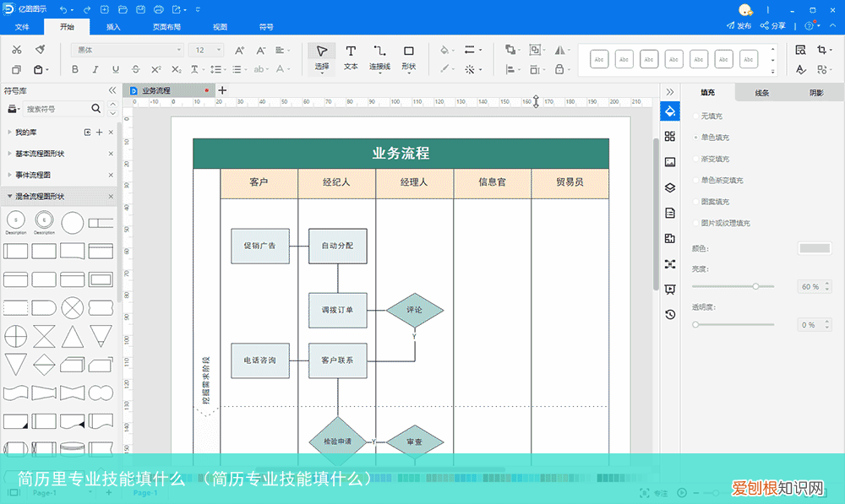Viewport: 845px width, 504px height.
Task: Click the Cut scissors icon
Action: pyautogui.click(x=17, y=50)
